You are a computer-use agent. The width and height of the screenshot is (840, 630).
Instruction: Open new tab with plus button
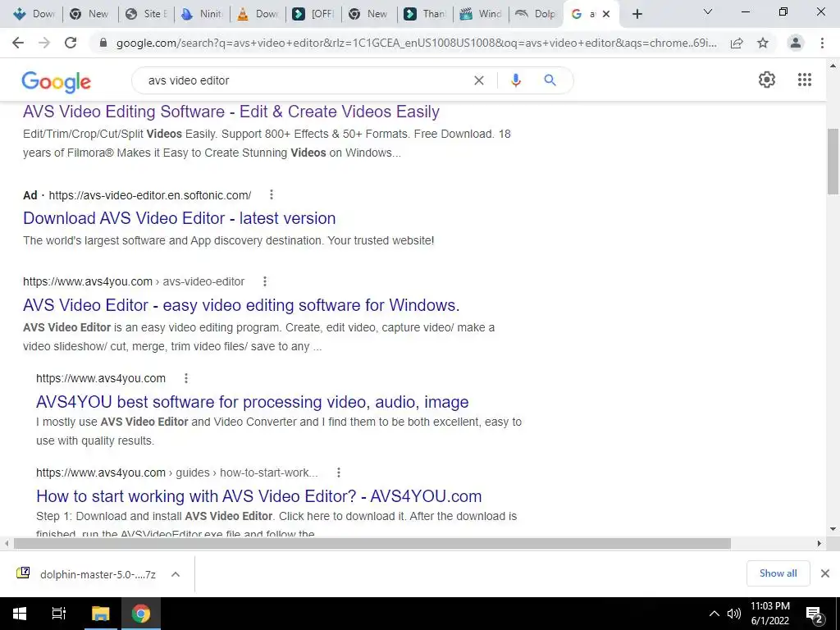coord(637,14)
